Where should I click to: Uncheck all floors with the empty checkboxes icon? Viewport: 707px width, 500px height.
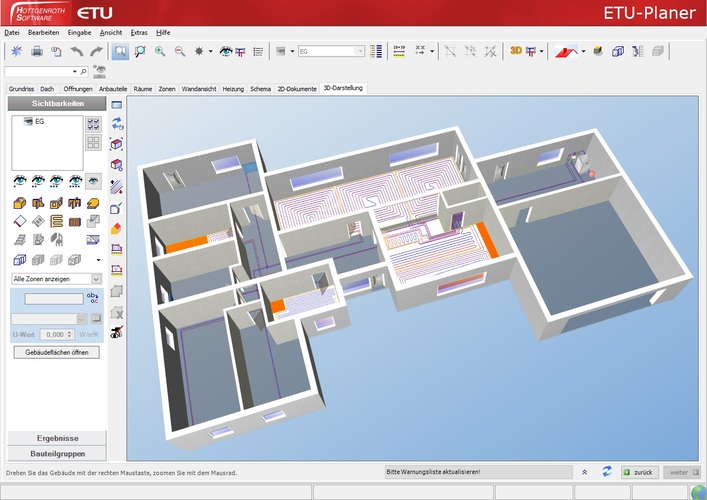click(x=94, y=140)
